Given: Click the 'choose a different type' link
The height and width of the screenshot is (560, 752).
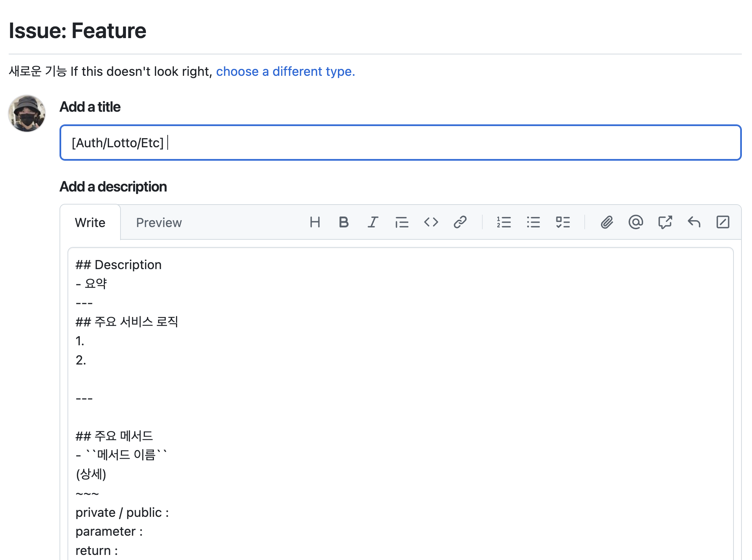Looking at the screenshot, I should pyautogui.click(x=285, y=71).
